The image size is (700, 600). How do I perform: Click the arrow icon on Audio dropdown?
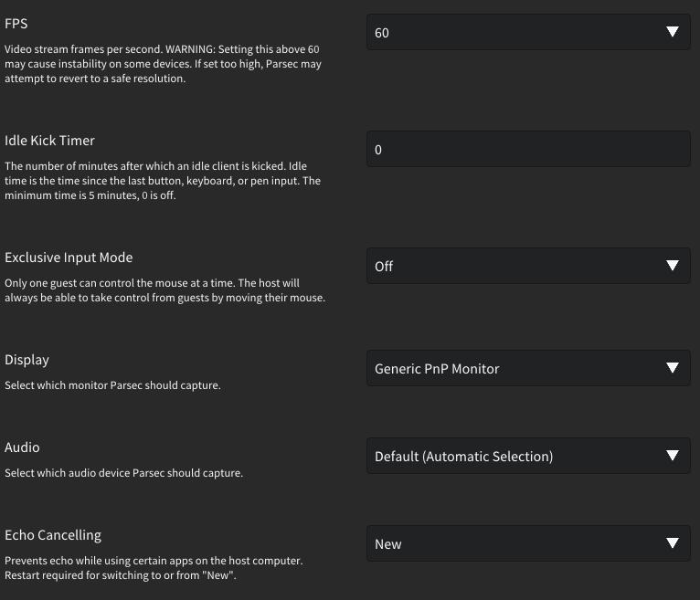pos(673,456)
